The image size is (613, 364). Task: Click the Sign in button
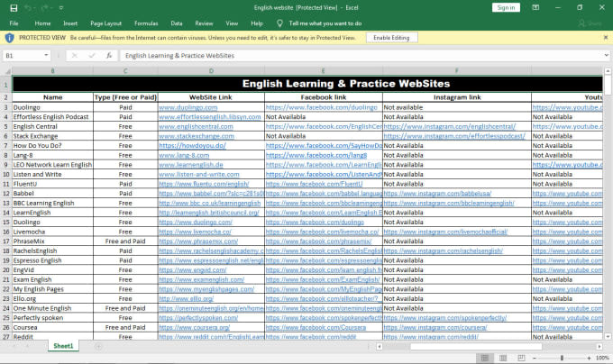point(506,7)
